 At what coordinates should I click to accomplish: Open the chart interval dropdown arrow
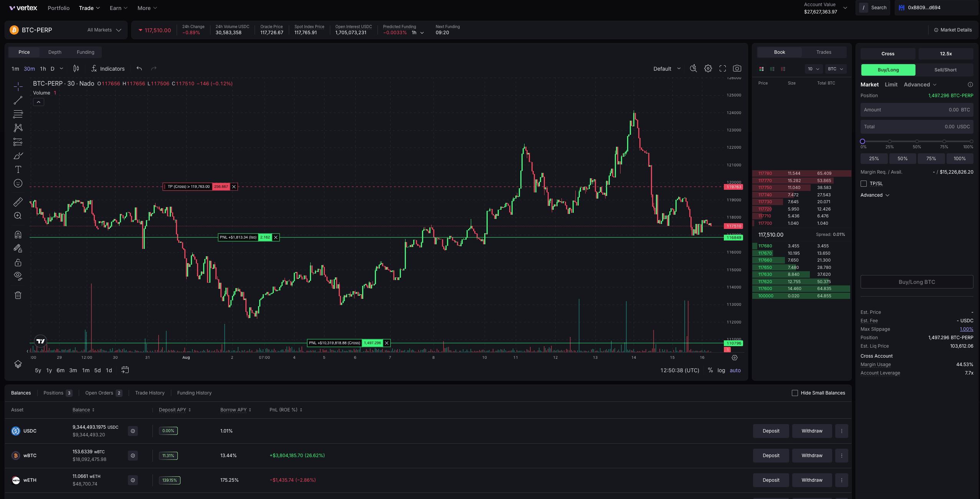[x=61, y=69]
